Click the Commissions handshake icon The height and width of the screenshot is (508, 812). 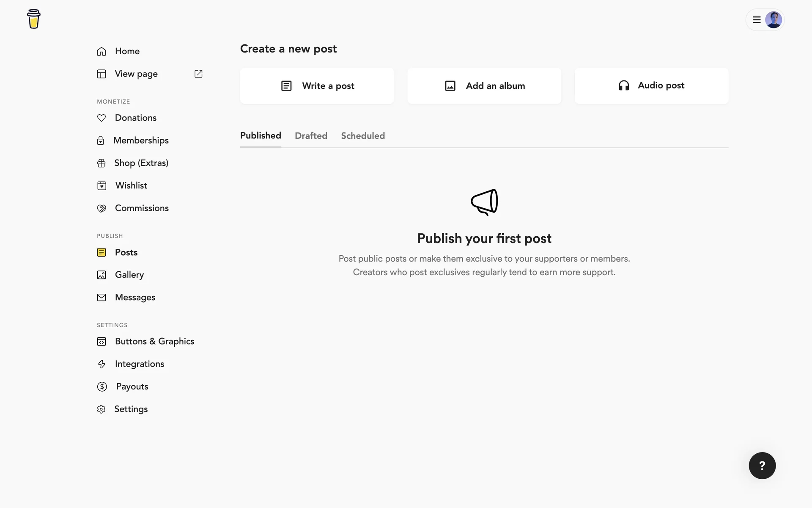click(x=101, y=208)
